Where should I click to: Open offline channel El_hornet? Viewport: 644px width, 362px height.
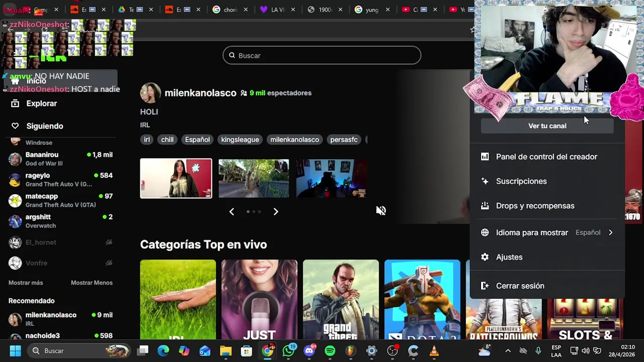coord(60,242)
